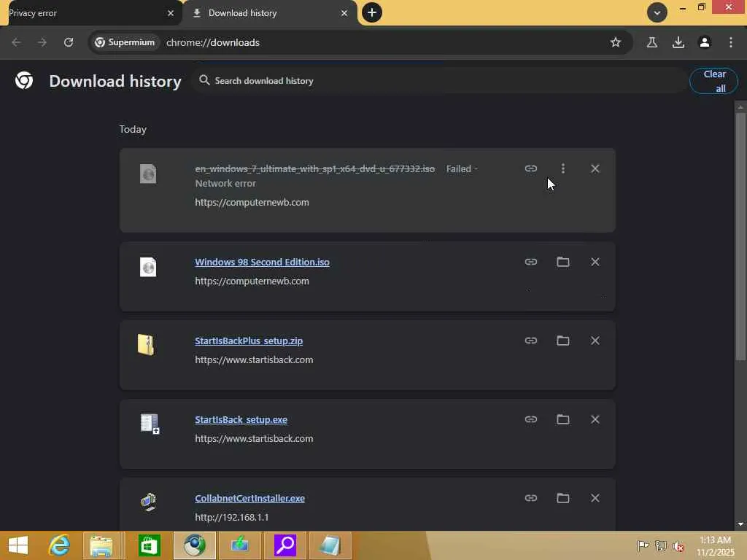This screenshot has width=747, height=560.
Task: Click the page vertical scrollbar thumb
Action: point(740,236)
